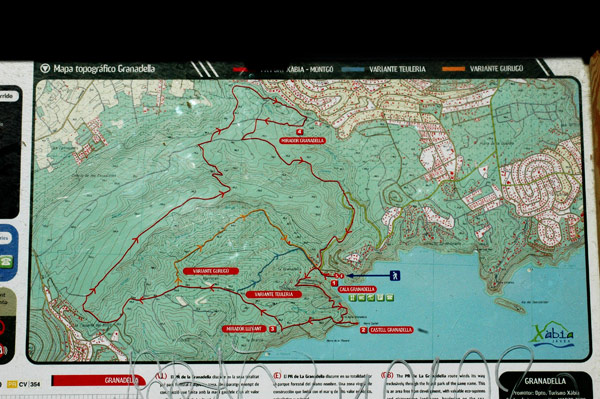Click the Variante Teuleria red map label
The width and height of the screenshot is (600, 399).
click(x=274, y=294)
